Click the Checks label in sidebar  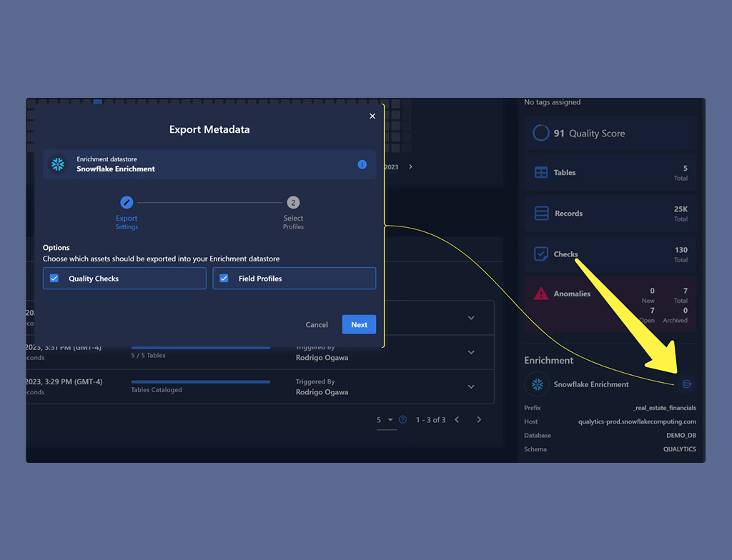(566, 254)
